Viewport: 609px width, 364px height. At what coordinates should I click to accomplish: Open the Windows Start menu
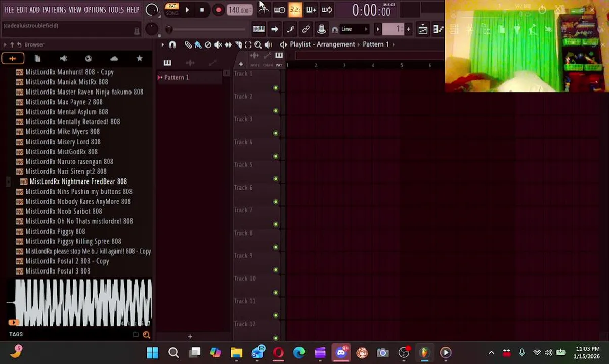point(152,353)
